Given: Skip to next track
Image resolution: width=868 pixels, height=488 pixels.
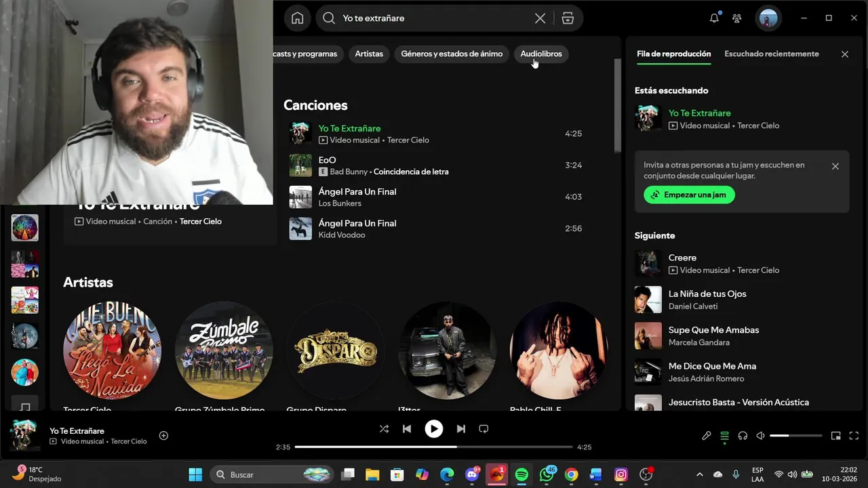Looking at the screenshot, I should (x=461, y=429).
